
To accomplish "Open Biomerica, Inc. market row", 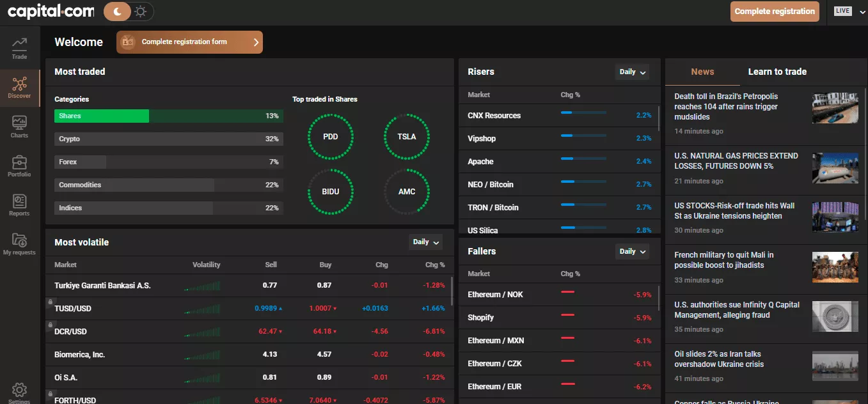I will (249, 355).
